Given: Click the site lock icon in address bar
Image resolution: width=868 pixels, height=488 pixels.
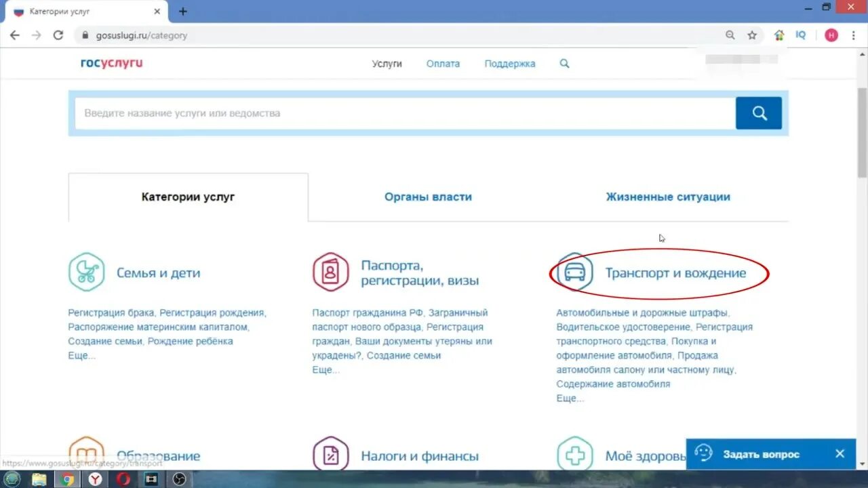Looking at the screenshot, I should coord(84,35).
